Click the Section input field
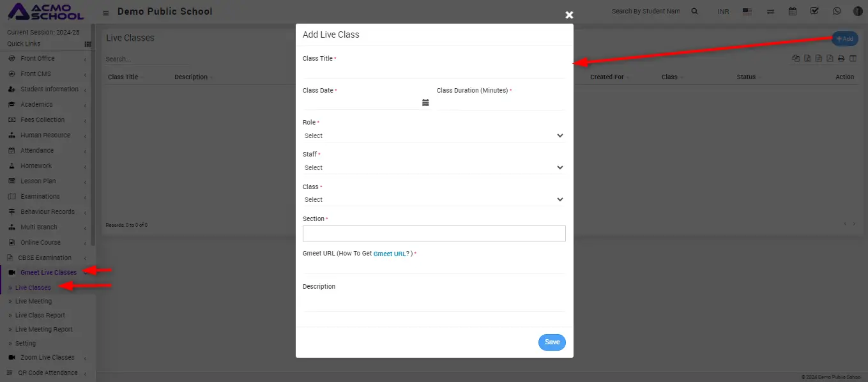This screenshot has width=868, height=382. tap(434, 233)
